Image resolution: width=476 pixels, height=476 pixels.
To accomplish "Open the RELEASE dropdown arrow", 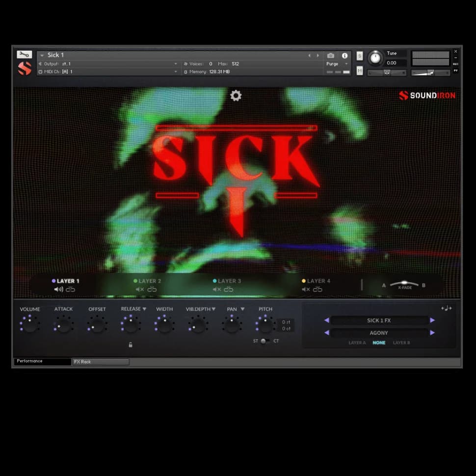I will coord(144,309).
